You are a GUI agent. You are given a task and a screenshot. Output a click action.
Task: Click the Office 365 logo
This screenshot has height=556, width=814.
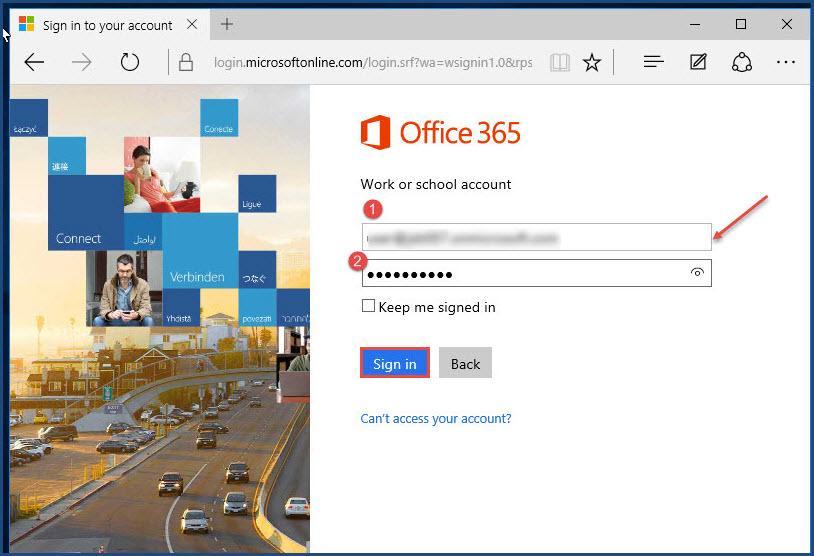[x=440, y=132]
